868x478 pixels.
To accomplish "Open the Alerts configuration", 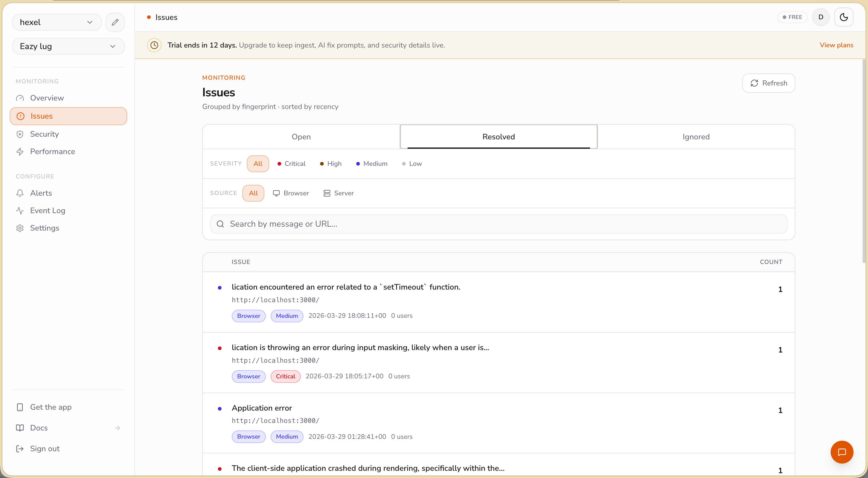I will 41,193.
